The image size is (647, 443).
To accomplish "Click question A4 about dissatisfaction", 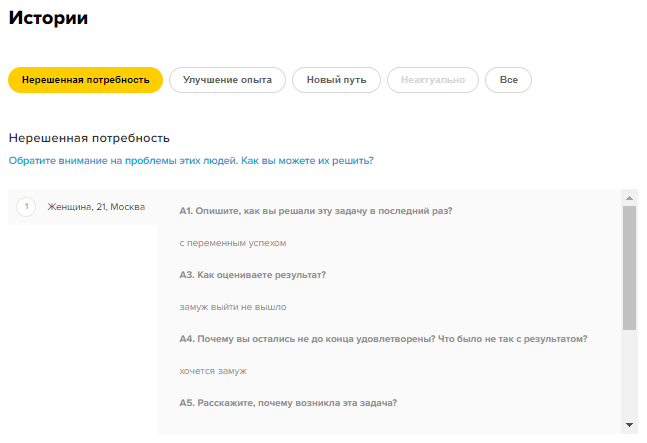I will point(383,339).
